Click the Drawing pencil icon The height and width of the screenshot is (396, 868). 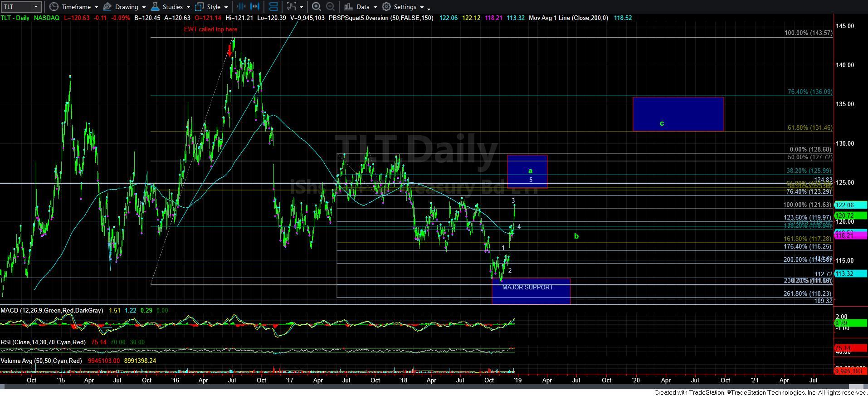107,7
